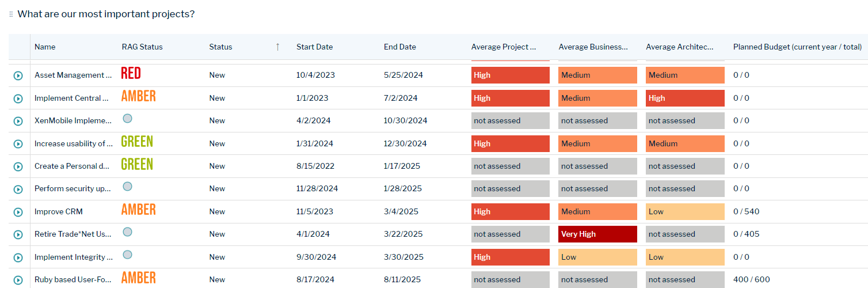
Task: Click the play icon for Asset Management row
Action: pyautogui.click(x=18, y=75)
